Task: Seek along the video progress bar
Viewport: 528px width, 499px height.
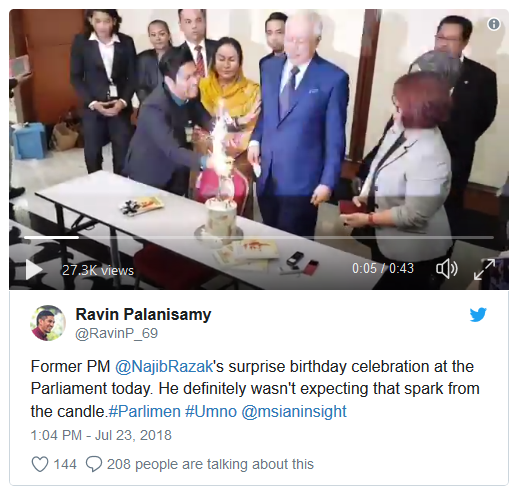Action: (259, 237)
